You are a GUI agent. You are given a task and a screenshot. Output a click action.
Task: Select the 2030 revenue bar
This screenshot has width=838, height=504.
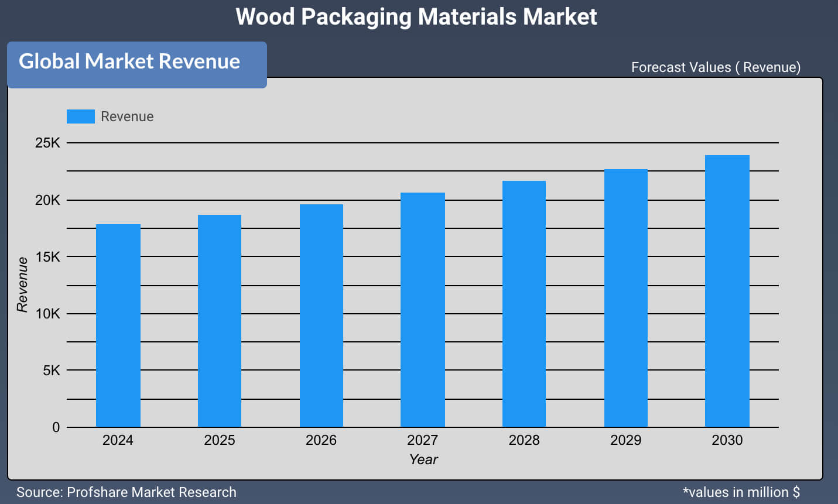point(727,291)
